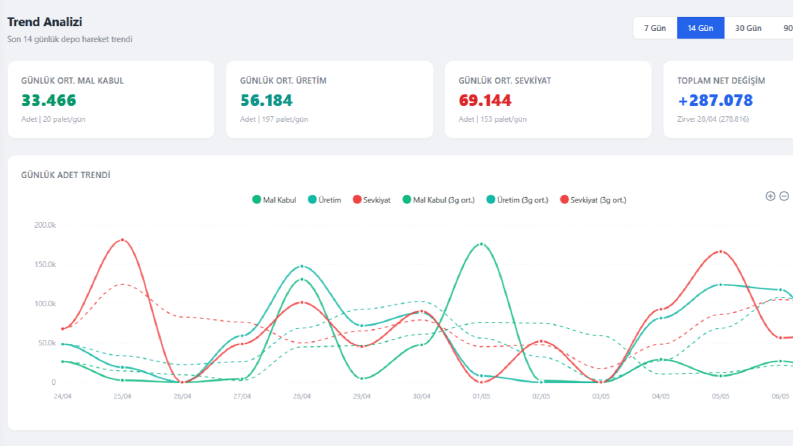The image size is (793, 446).
Task: Select the 14 Gün range tab
Action: click(x=700, y=28)
